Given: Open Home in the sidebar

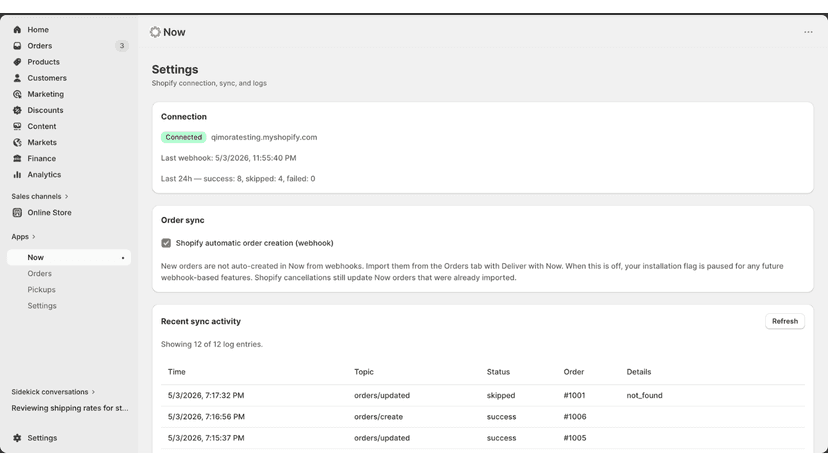Looking at the screenshot, I should (x=38, y=30).
